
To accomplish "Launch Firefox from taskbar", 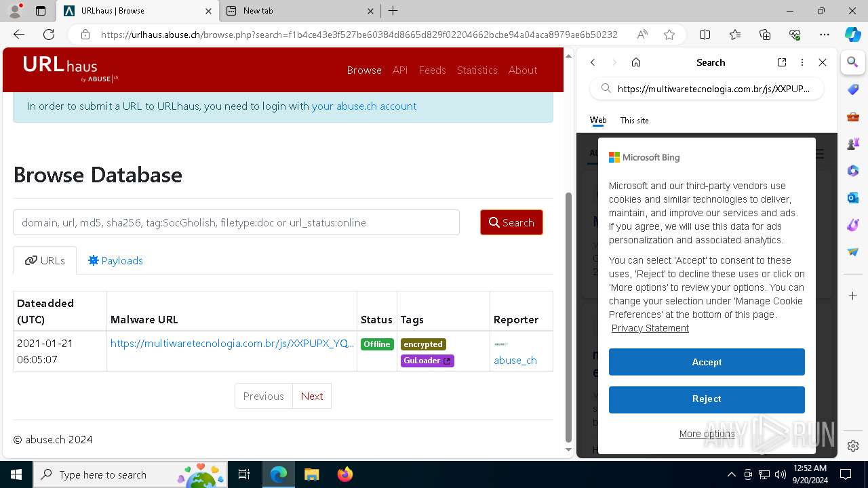I will (344, 474).
